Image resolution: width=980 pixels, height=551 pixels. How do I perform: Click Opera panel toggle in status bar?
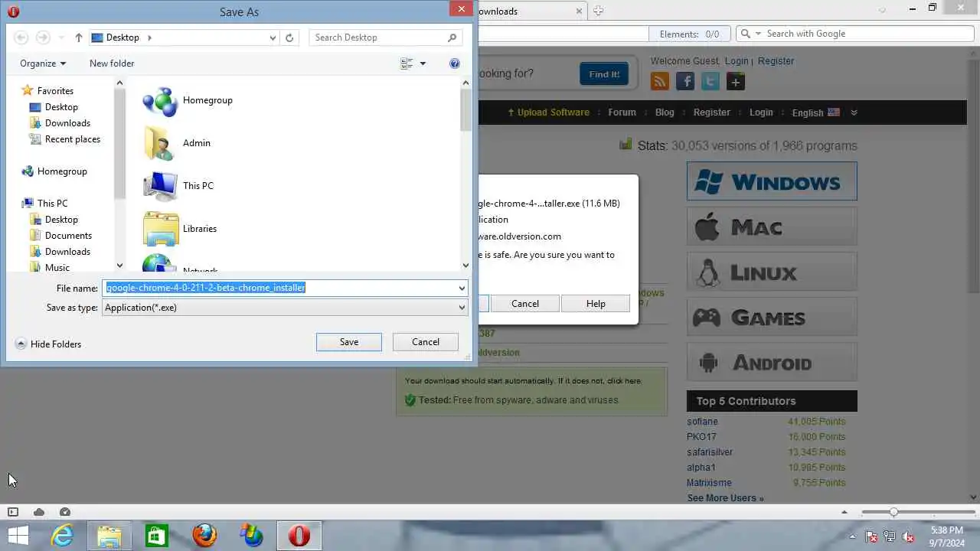pyautogui.click(x=13, y=512)
